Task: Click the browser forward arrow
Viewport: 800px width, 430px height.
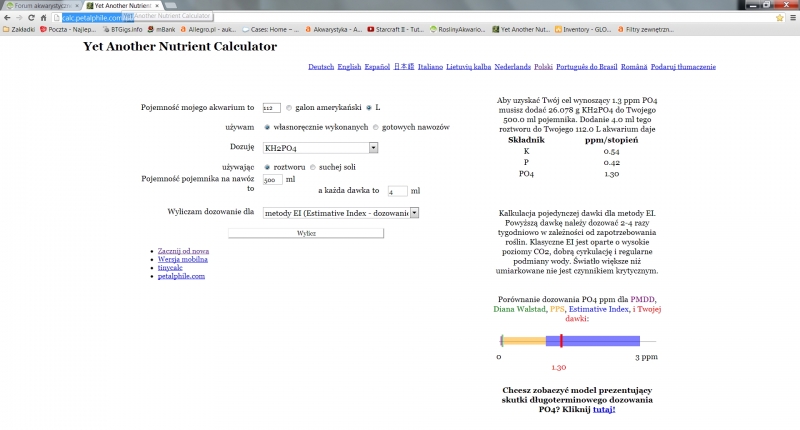Action: [19, 17]
